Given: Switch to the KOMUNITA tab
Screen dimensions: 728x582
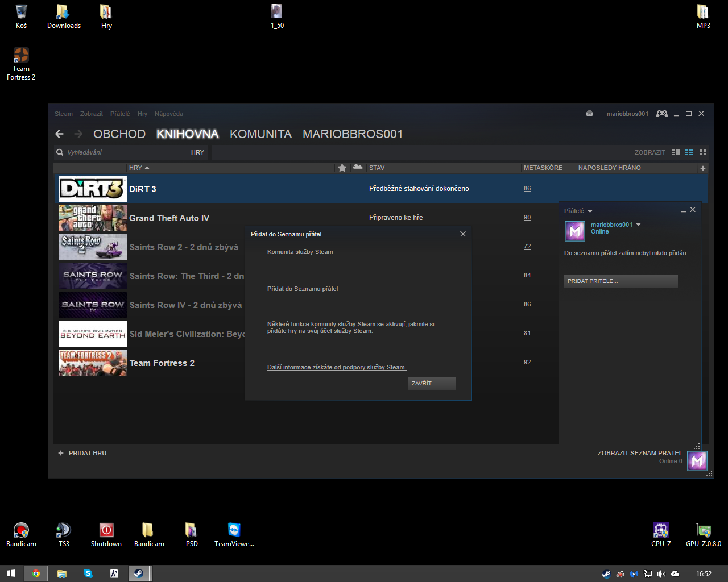Looking at the screenshot, I should click(x=260, y=134).
